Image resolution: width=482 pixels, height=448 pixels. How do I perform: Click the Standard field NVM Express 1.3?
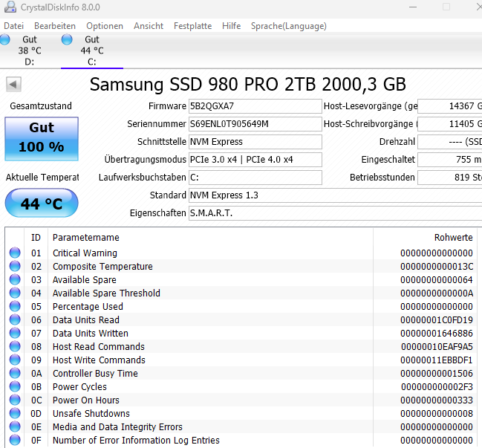point(335,195)
